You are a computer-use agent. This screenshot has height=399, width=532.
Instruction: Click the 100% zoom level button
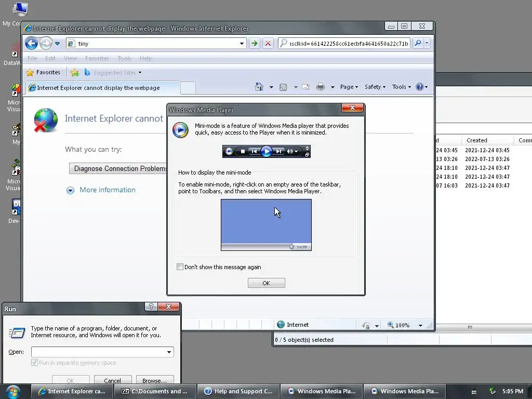(398, 325)
